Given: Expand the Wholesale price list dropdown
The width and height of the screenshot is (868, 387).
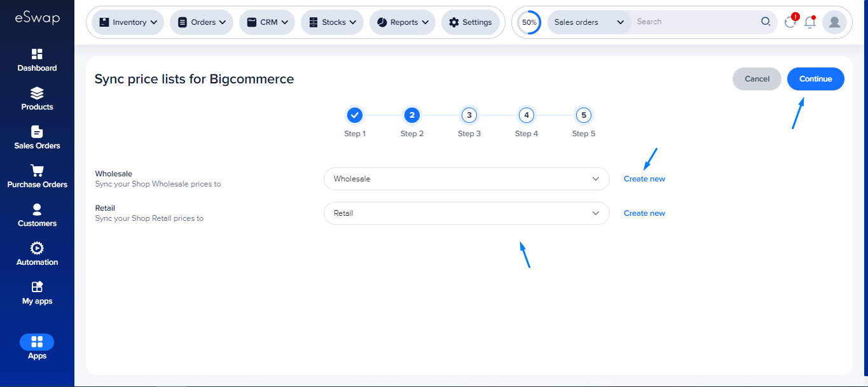Looking at the screenshot, I should click(466, 179).
